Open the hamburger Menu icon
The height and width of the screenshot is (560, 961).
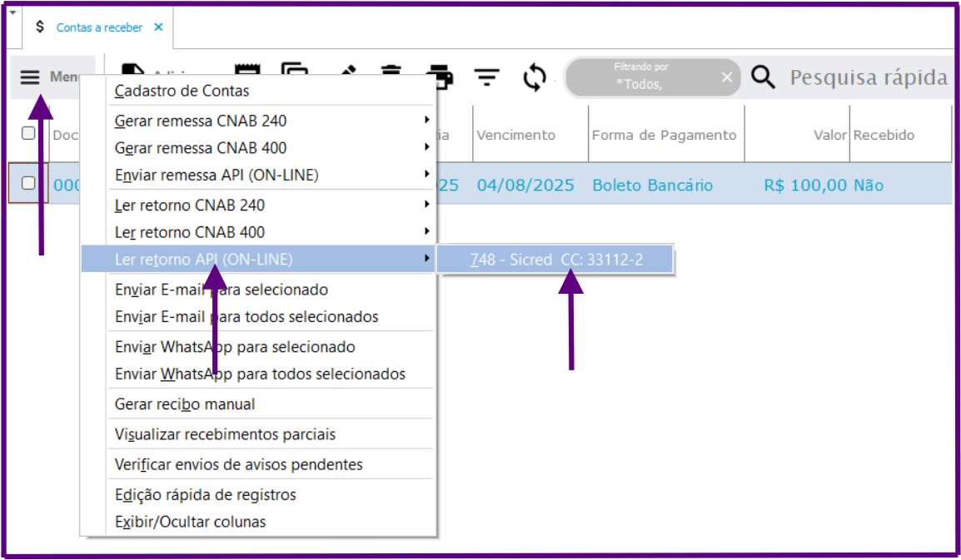point(30,77)
